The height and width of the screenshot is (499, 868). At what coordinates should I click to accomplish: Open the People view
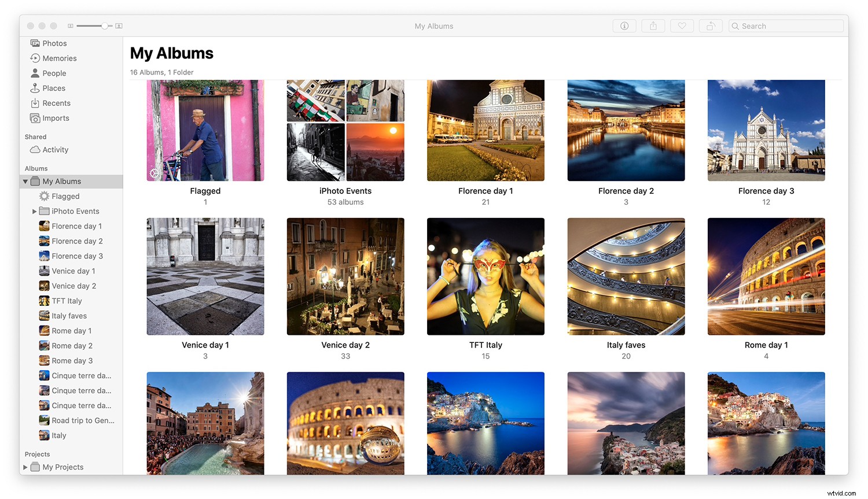pyautogui.click(x=54, y=73)
